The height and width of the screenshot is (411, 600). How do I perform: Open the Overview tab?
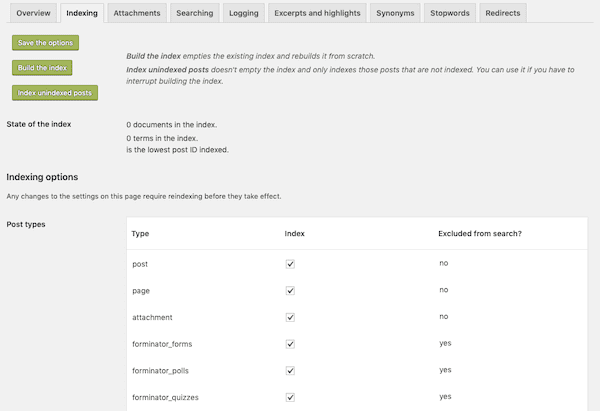pos(33,13)
